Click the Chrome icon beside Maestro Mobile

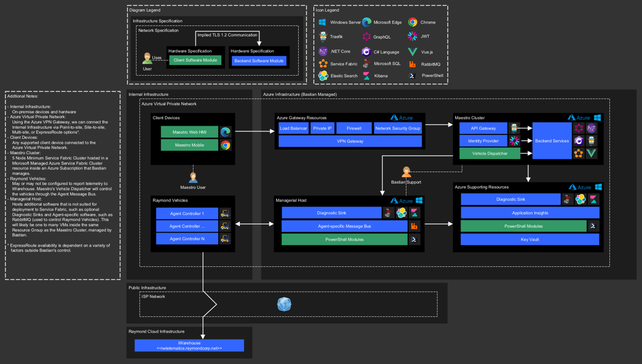226,145
